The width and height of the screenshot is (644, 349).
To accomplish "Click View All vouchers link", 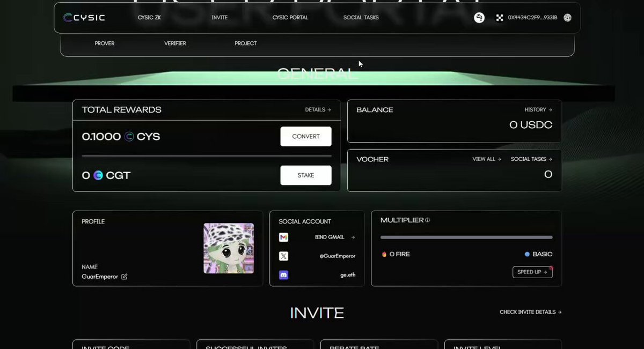I will point(487,159).
